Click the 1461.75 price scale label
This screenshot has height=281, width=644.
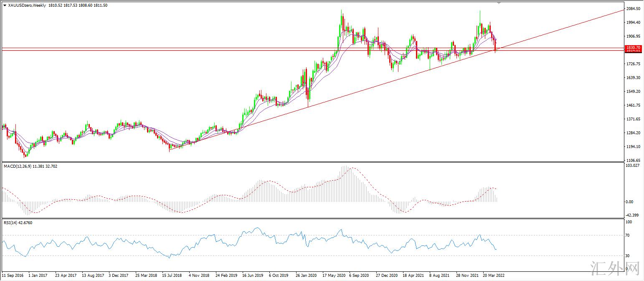[x=633, y=105]
